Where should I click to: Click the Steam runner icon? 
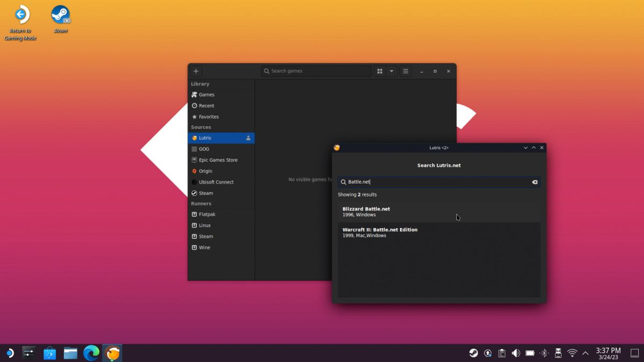[x=194, y=236]
